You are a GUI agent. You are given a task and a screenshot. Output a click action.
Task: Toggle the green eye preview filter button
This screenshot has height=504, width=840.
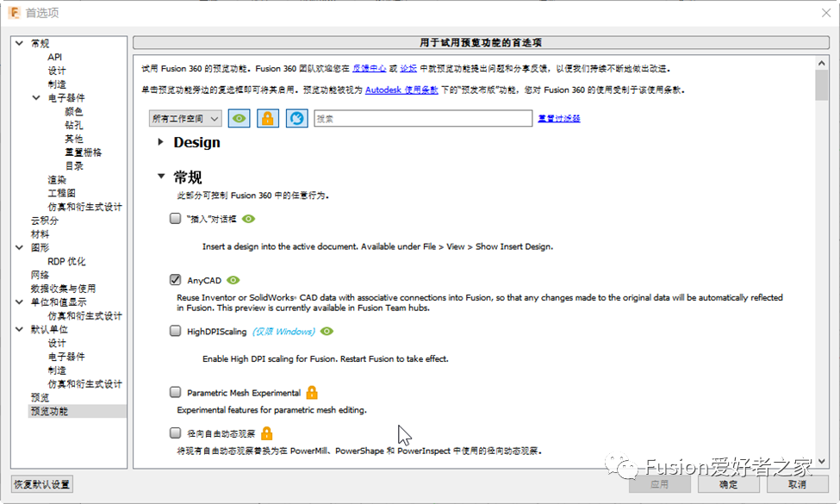pyautogui.click(x=239, y=118)
